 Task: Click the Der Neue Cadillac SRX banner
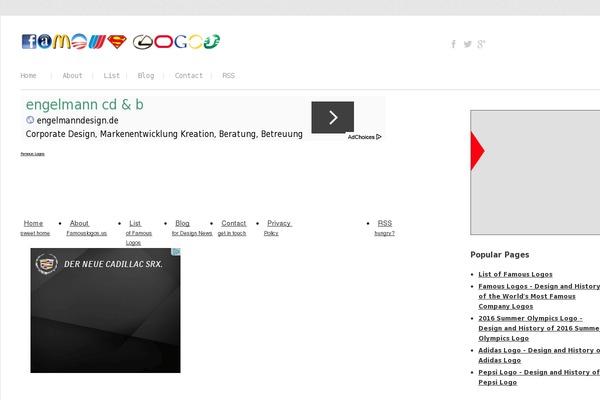coord(105,310)
